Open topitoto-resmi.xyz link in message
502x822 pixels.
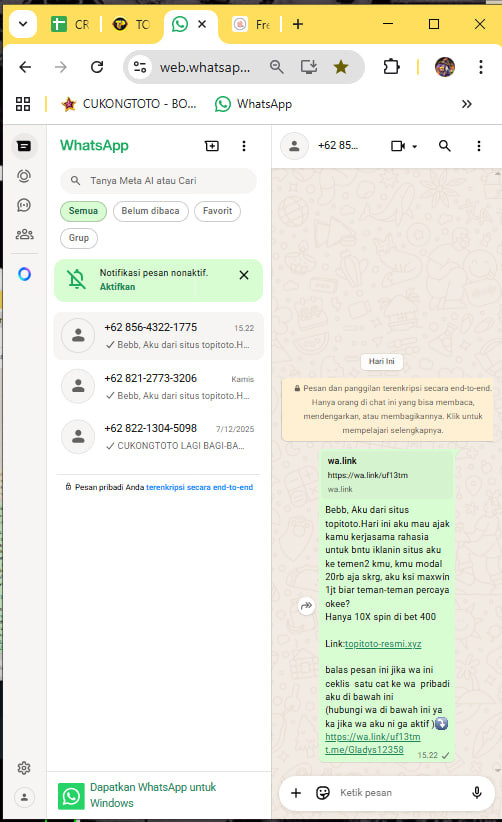tap(383, 644)
